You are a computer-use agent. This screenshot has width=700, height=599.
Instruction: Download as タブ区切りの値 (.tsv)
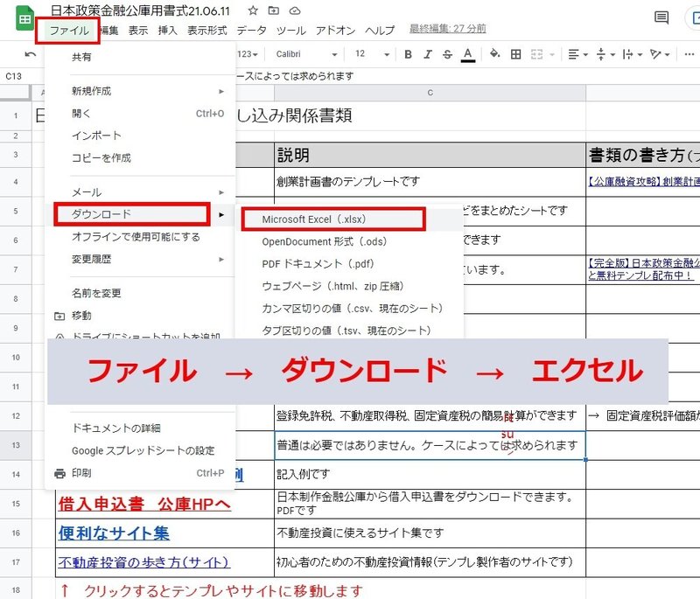(x=349, y=331)
